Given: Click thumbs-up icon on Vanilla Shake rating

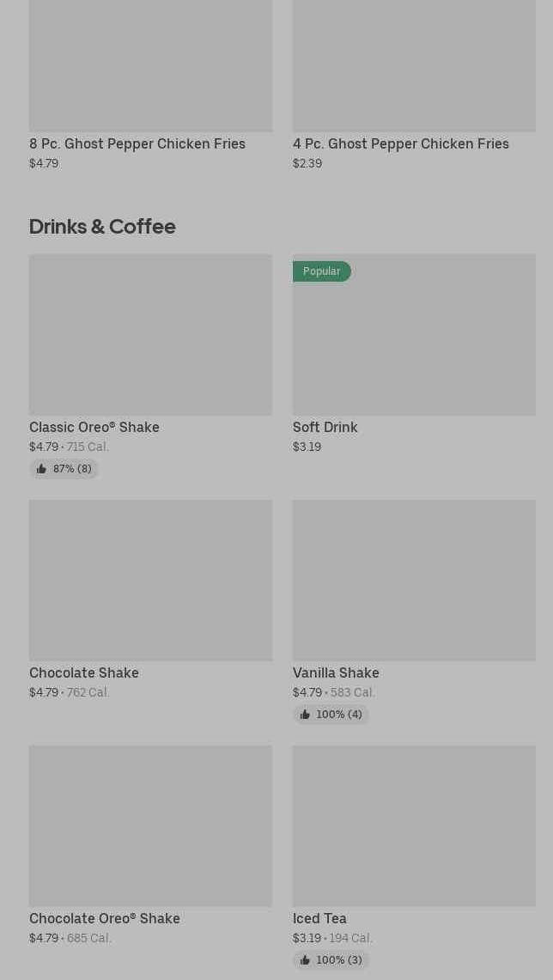Looking at the screenshot, I should click(305, 715).
